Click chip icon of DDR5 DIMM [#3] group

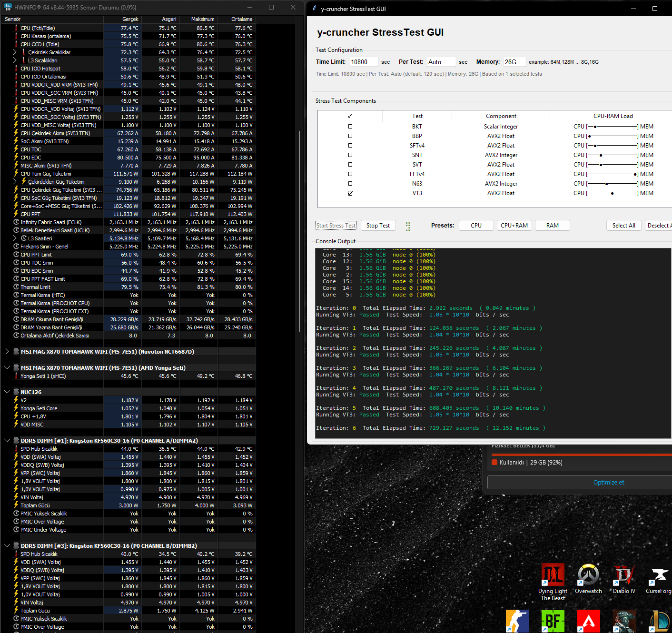[16, 546]
